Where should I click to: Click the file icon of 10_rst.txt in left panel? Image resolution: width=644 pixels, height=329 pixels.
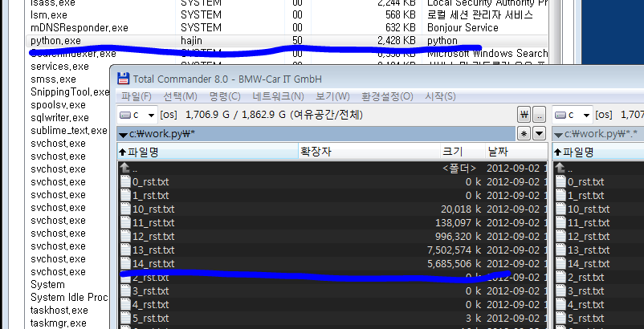[125, 209]
